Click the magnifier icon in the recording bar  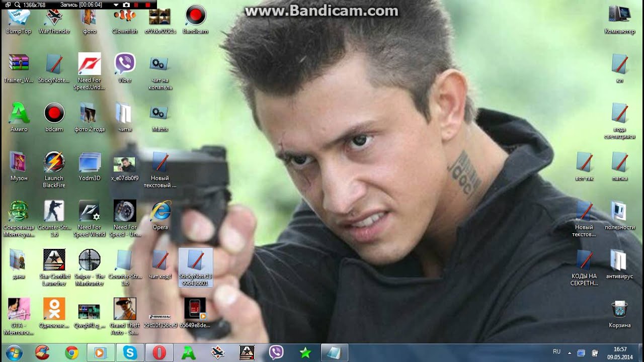pyautogui.click(x=17, y=5)
